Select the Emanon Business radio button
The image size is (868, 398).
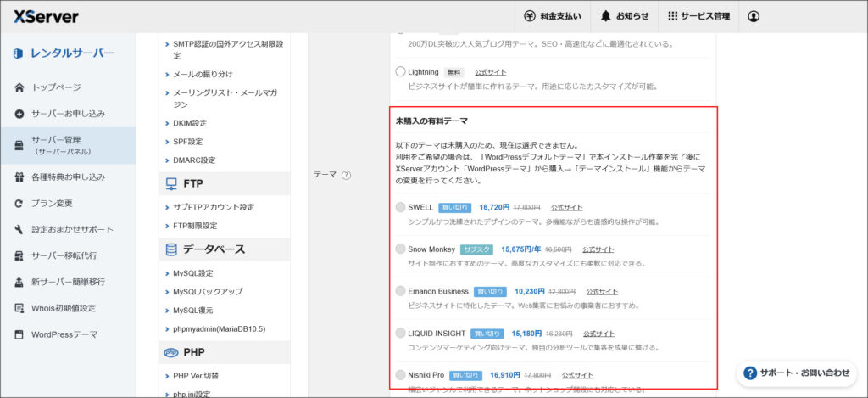(x=400, y=291)
